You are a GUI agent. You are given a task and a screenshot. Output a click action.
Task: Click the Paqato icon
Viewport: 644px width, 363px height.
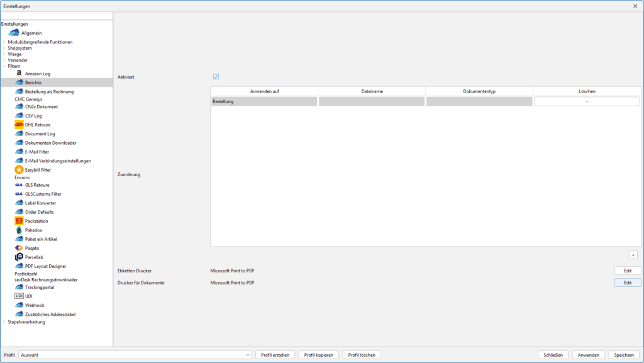pos(19,248)
